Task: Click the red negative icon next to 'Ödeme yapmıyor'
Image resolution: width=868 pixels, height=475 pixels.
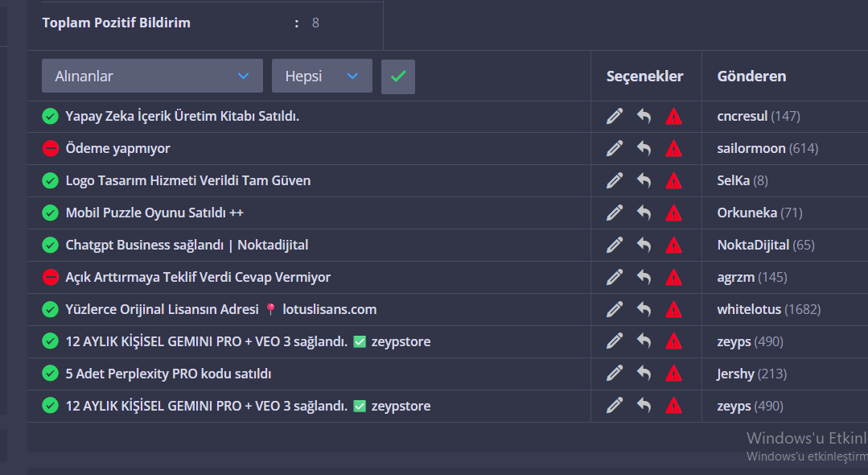Action: [x=51, y=149]
